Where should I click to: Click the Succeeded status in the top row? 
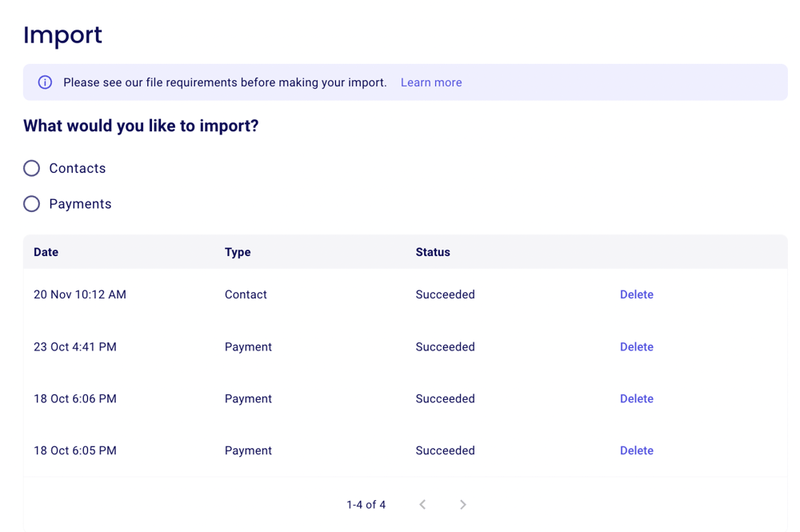tap(445, 294)
